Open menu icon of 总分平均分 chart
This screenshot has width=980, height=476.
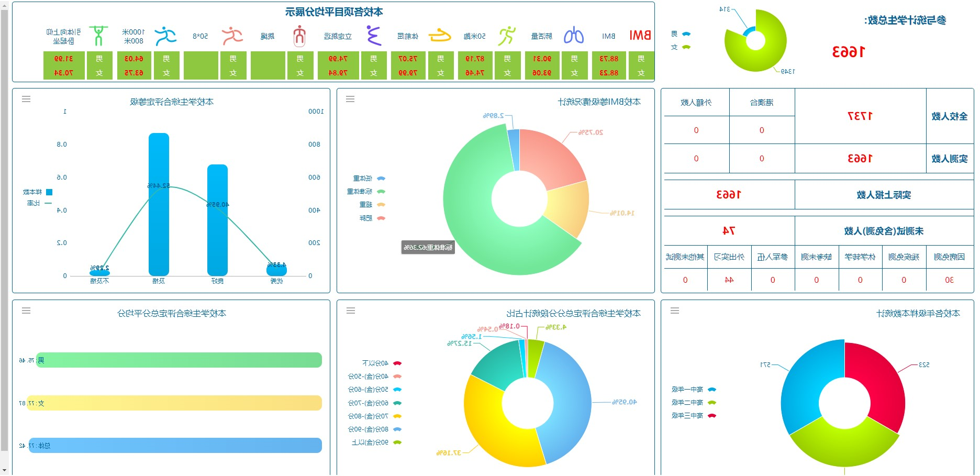(x=26, y=311)
